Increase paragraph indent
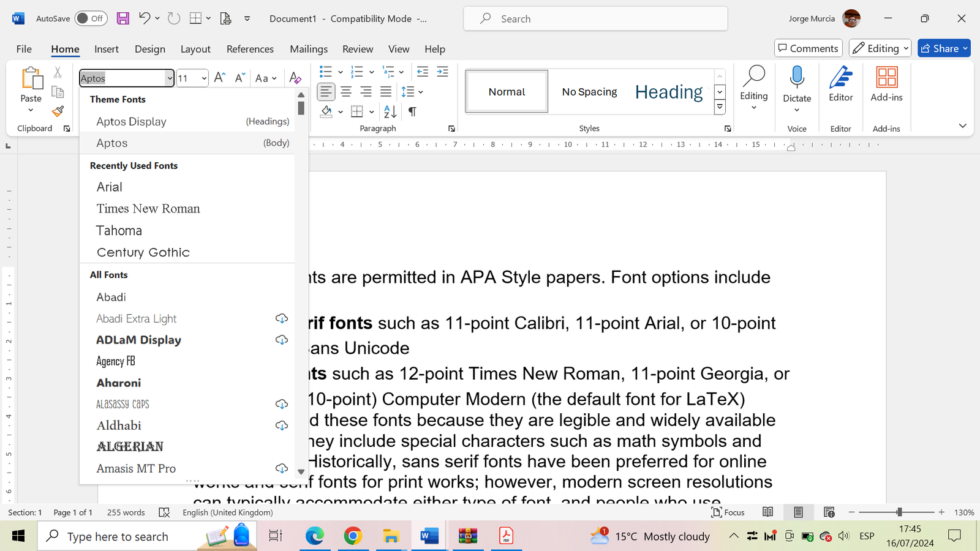 point(442,72)
